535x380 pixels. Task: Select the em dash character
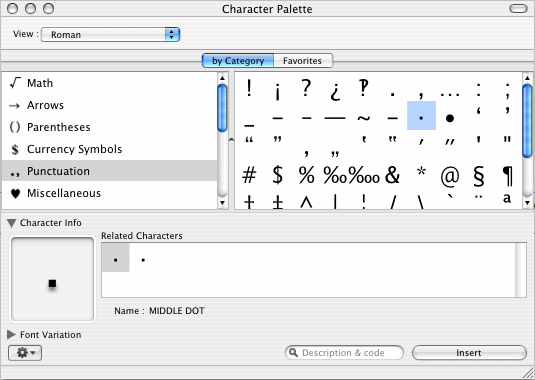(x=335, y=118)
